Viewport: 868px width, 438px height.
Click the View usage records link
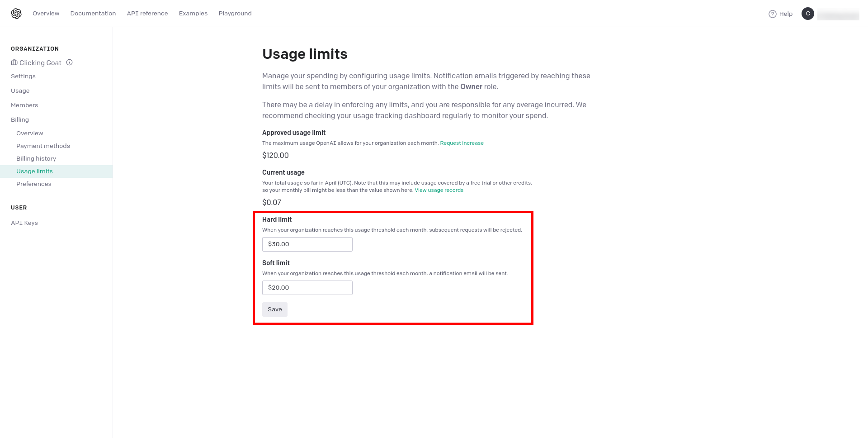(x=439, y=190)
